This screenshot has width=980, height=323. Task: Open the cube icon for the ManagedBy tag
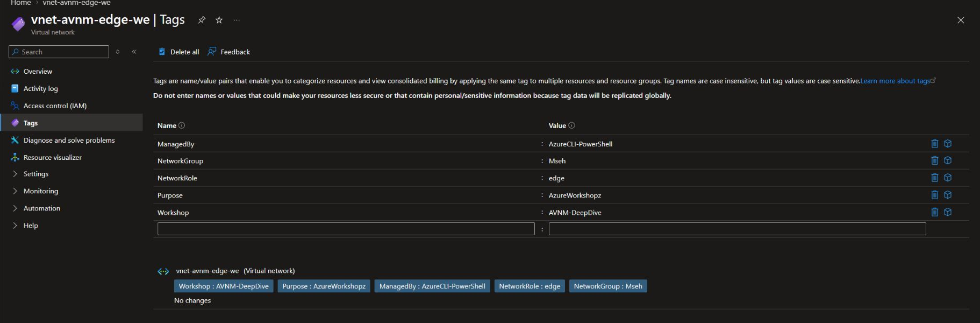point(948,144)
